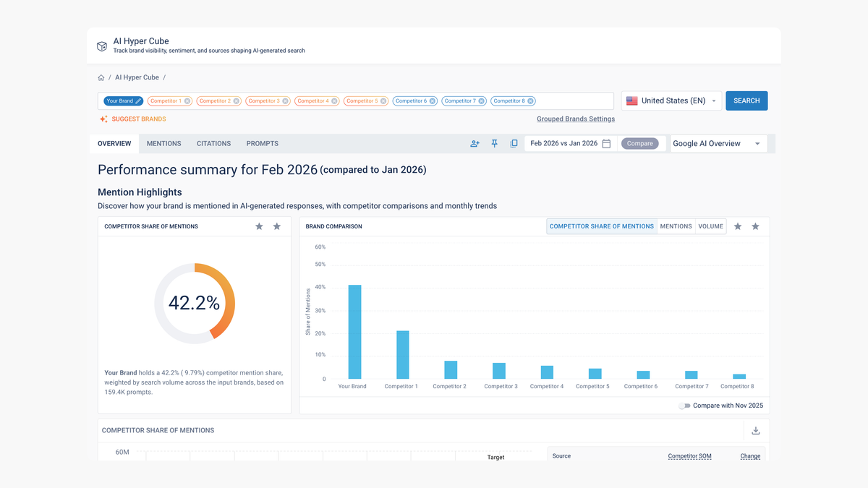Image resolution: width=868 pixels, height=488 pixels.
Task: Click the add-user share icon
Action: coord(475,144)
